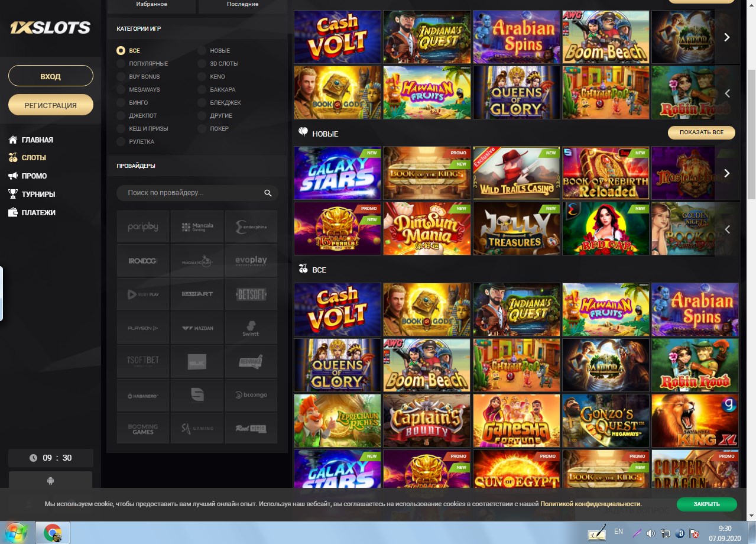Select the MEGAWAYS category radio
Viewport: 756px width, 544px height.
(121, 90)
